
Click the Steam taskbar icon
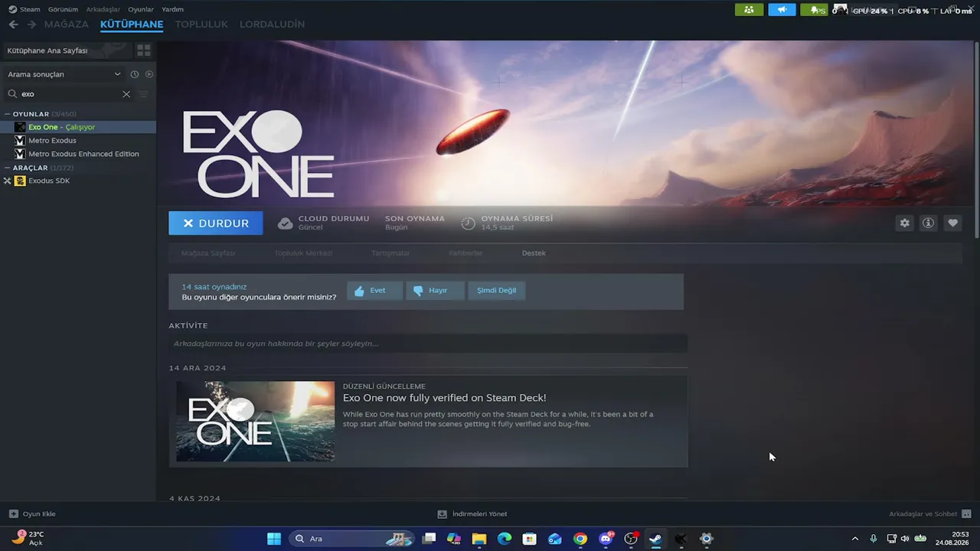[655, 539]
